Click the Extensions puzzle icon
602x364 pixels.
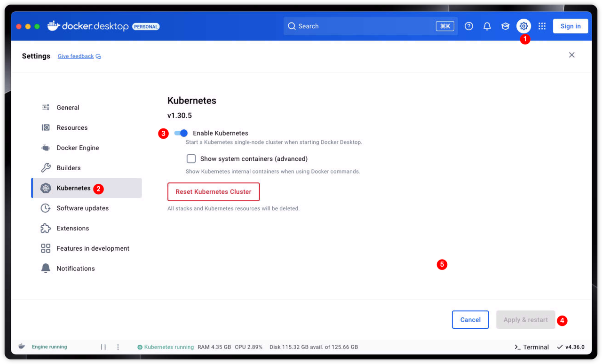(46, 228)
